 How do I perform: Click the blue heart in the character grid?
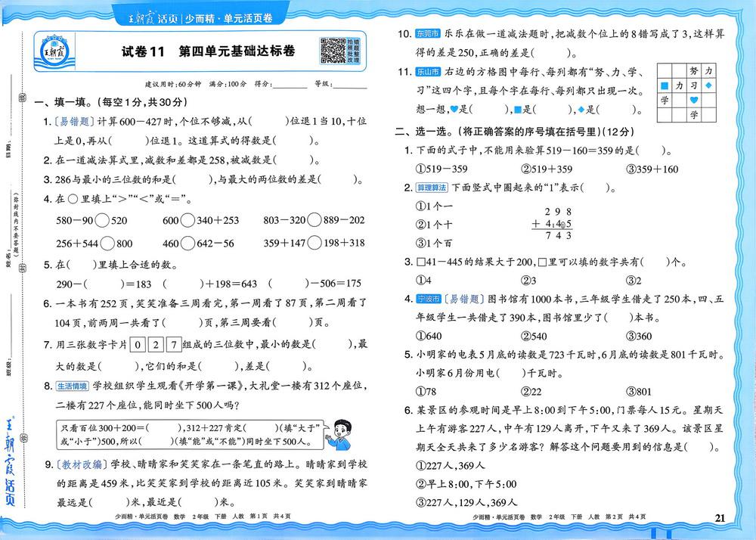pos(693,101)
